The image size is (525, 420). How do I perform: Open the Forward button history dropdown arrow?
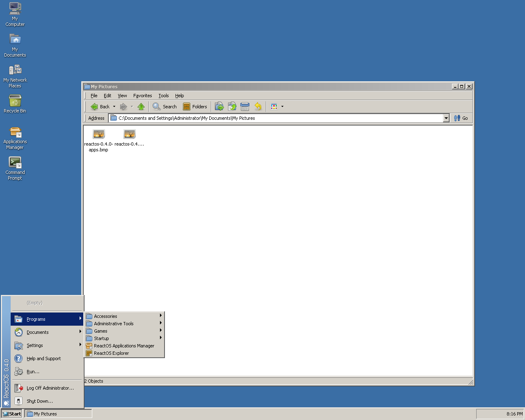tap(132, 107)
